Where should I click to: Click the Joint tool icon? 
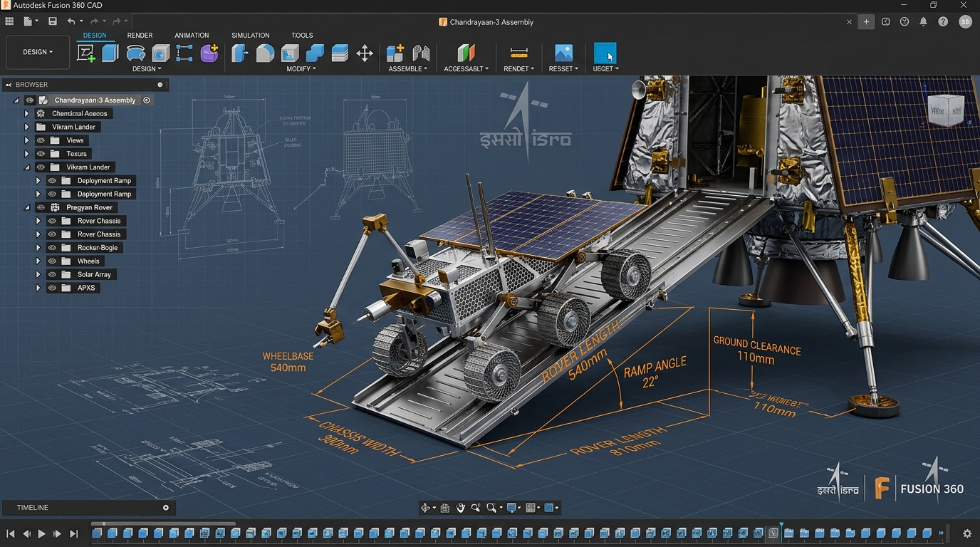pyautogui.click(x=421, y=53)
